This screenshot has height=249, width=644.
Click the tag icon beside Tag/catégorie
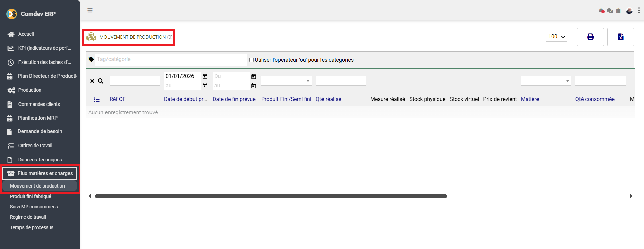click(x=91, y=59)
